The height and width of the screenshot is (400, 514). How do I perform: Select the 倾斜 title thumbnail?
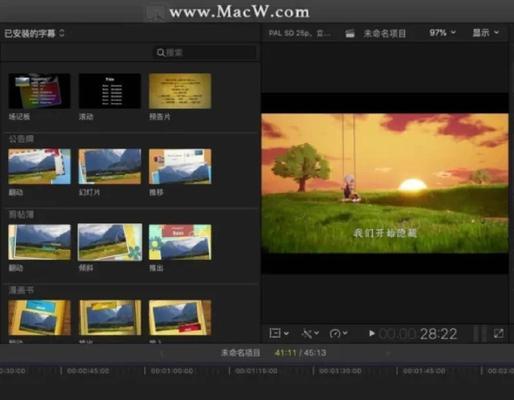click(110, 242)
